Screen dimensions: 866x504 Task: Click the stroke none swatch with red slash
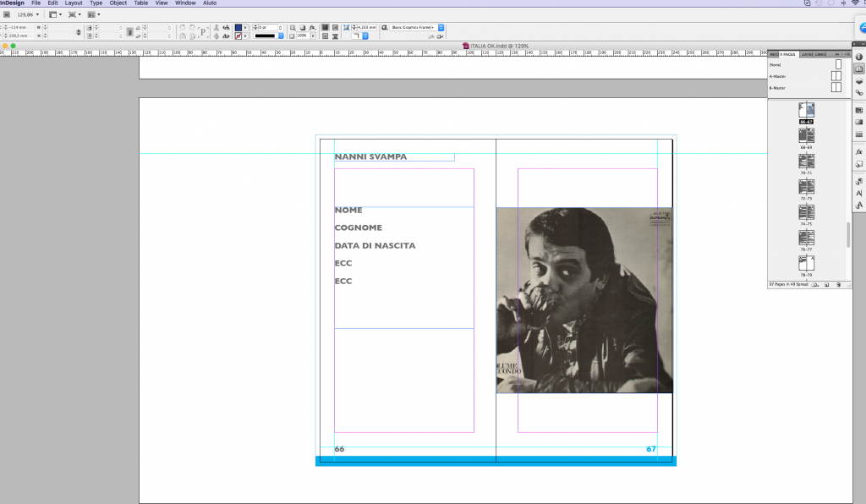238,36
